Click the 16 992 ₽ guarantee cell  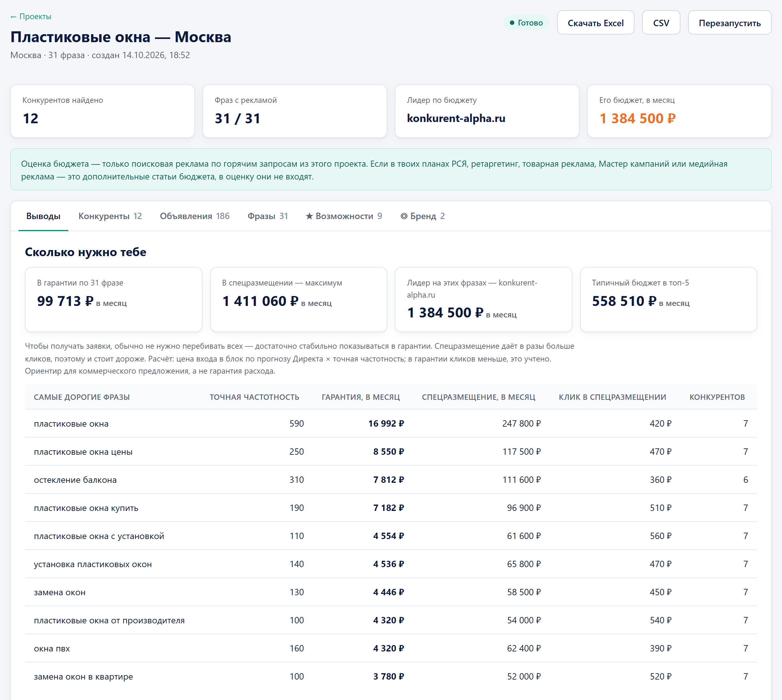click(386, 423)
